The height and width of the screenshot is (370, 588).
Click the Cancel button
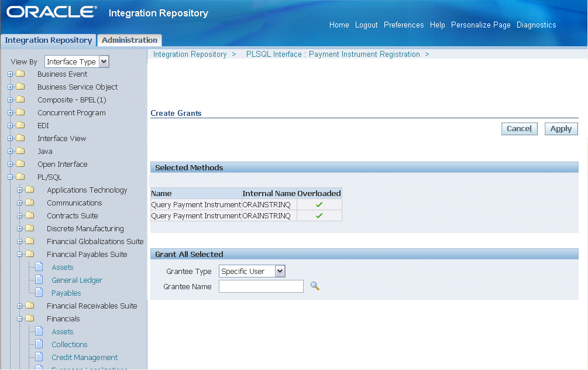pos(520,129)
